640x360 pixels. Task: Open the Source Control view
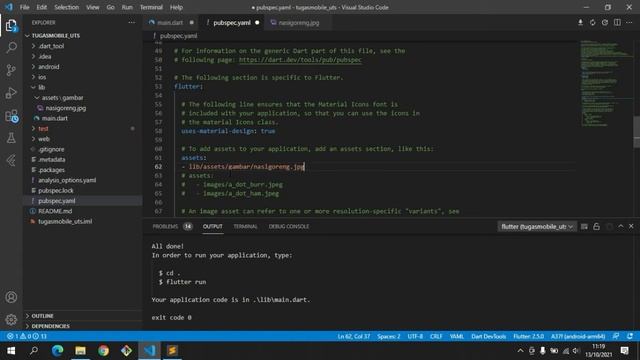pos(11,70)
